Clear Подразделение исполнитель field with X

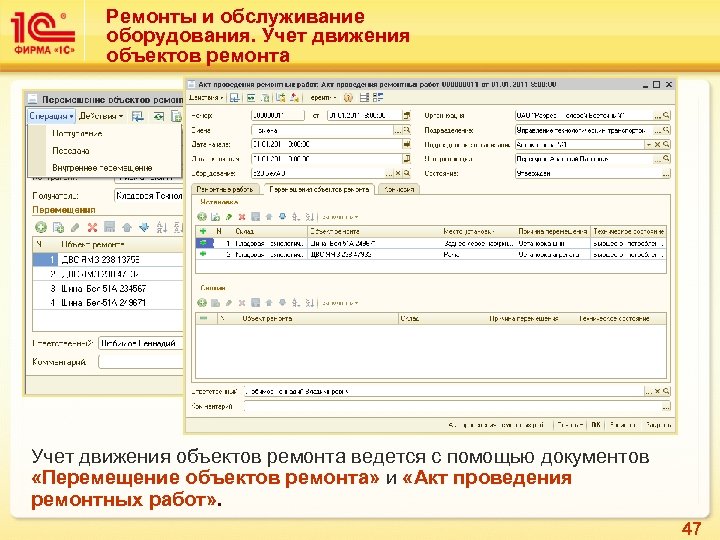tap(658, 145)
